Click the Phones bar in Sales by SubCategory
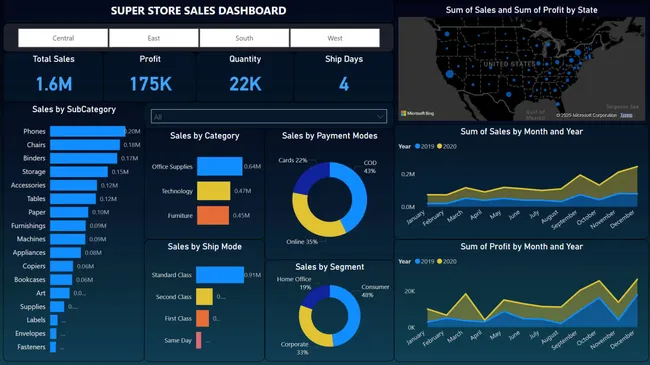The width and height of the screenshot is (650, 365). [x=87, y=131]
